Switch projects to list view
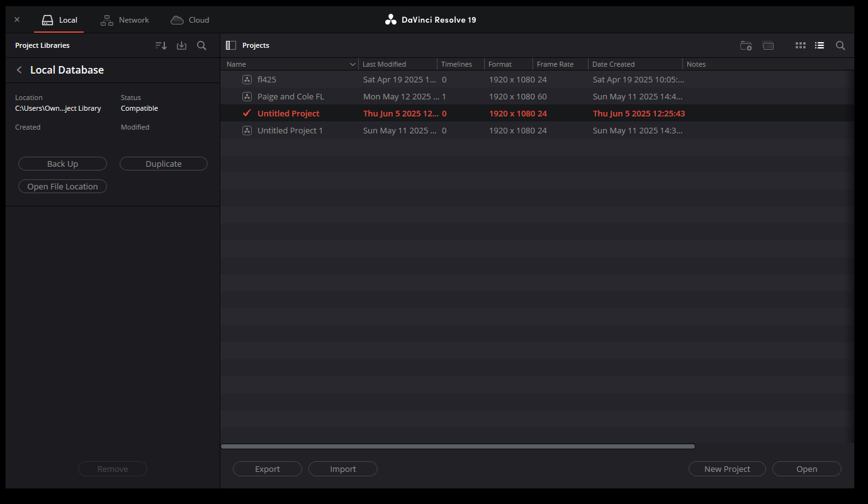Screen dimensions: 868x504 (820, 45)
